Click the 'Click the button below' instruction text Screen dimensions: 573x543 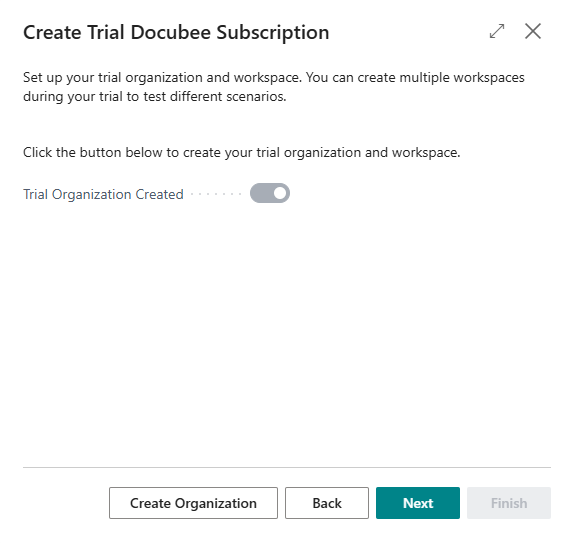point(242,152)
